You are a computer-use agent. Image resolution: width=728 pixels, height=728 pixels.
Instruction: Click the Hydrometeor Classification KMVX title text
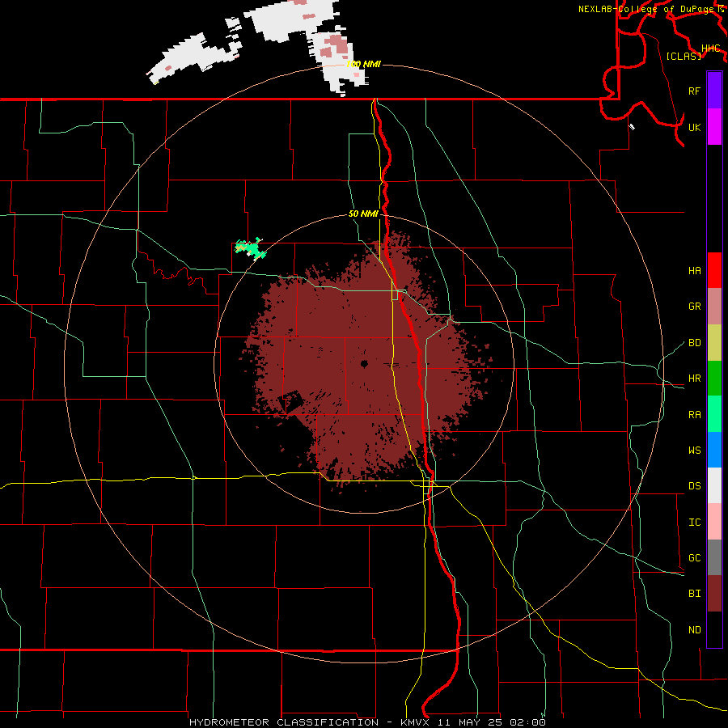click(367, 722)
